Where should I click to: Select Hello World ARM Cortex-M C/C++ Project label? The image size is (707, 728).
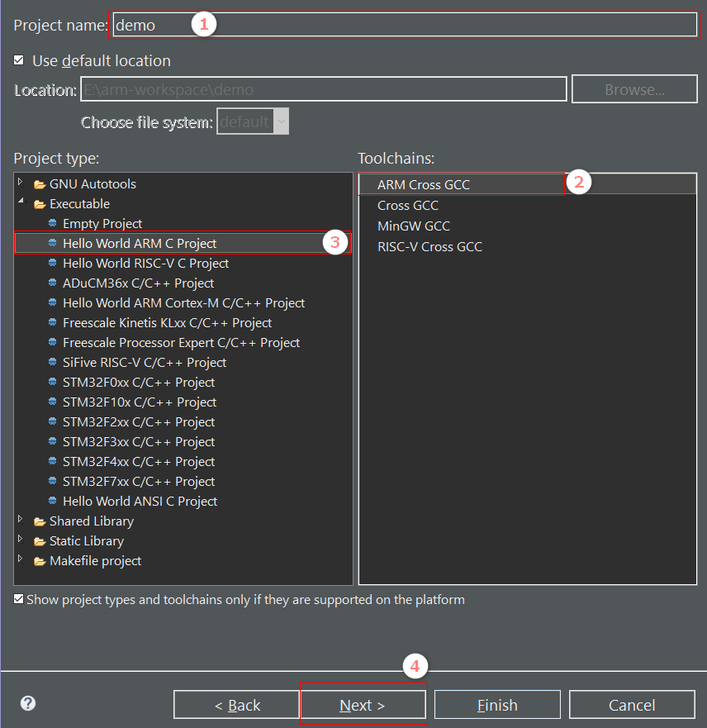[x=183, y=303]
